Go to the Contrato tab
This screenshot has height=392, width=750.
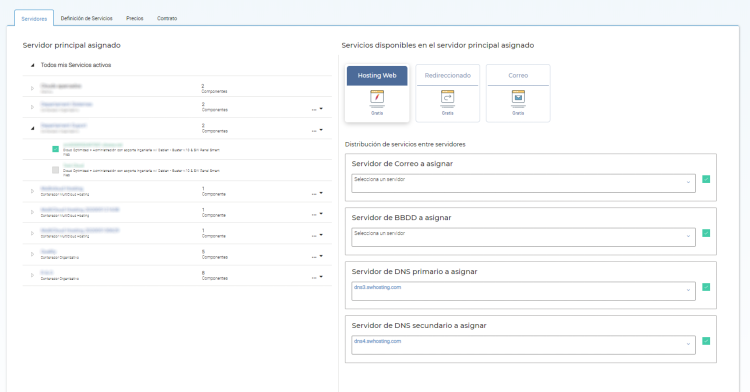[167, 18]
